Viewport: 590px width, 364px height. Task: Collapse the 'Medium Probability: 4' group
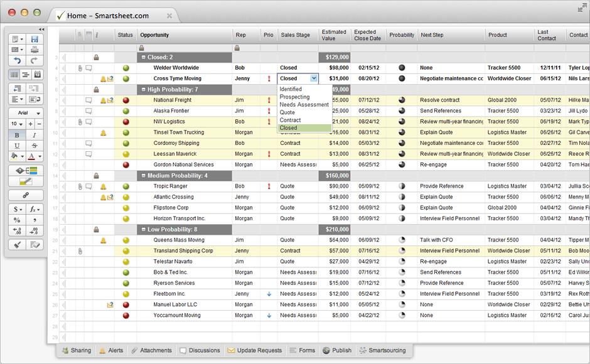coord(143,176)
